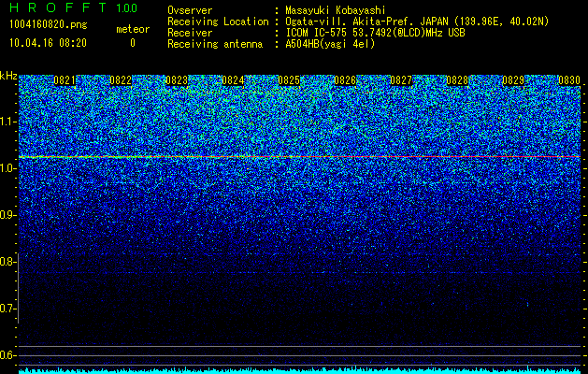Click the Ovserver field label
This screenshot has width=588, height=374.
(190, 10)
